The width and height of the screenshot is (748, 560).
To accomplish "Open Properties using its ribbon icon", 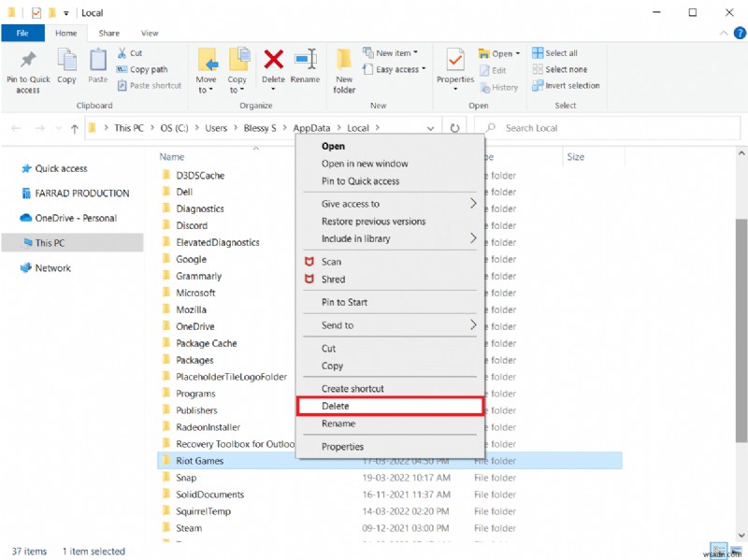I will 455,67.
